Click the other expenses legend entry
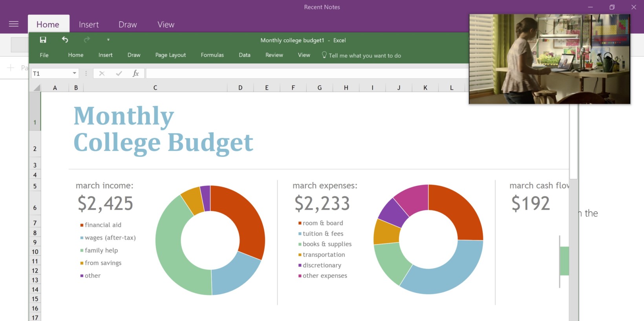 coord(323,276)
